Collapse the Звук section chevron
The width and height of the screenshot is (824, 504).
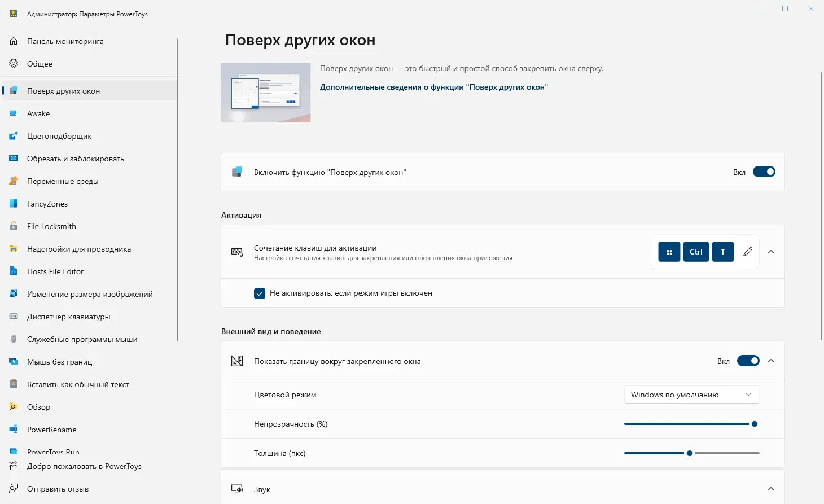coord(771,489)
